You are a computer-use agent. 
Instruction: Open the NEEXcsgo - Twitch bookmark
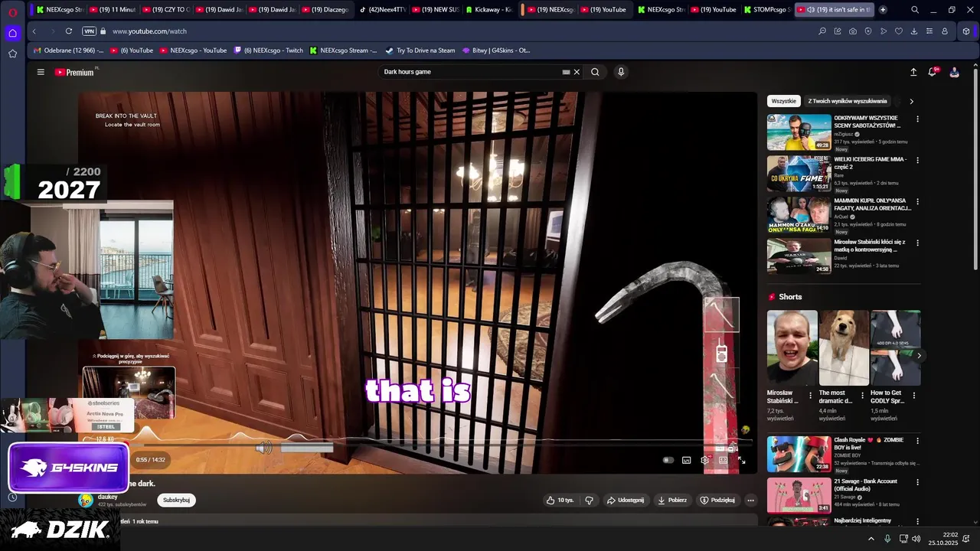click(x=268, y=51)
